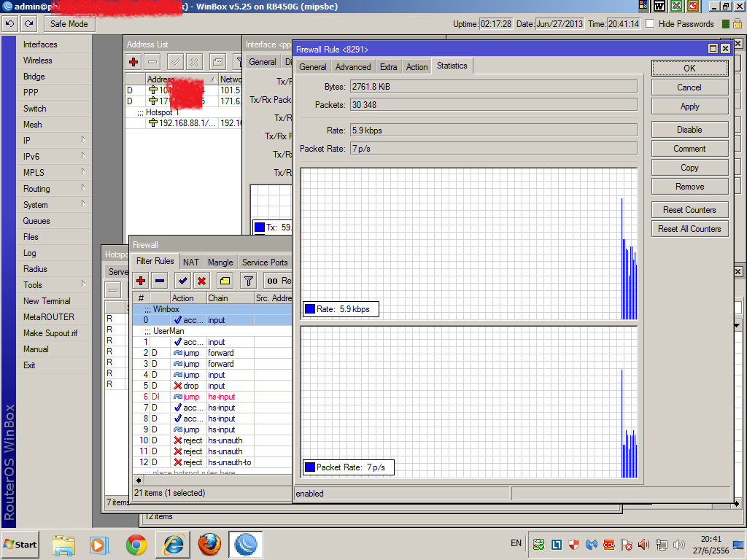Remove selected firewall rule with minus icon
This screenshot has height=560, width=747.
(160, 281)
